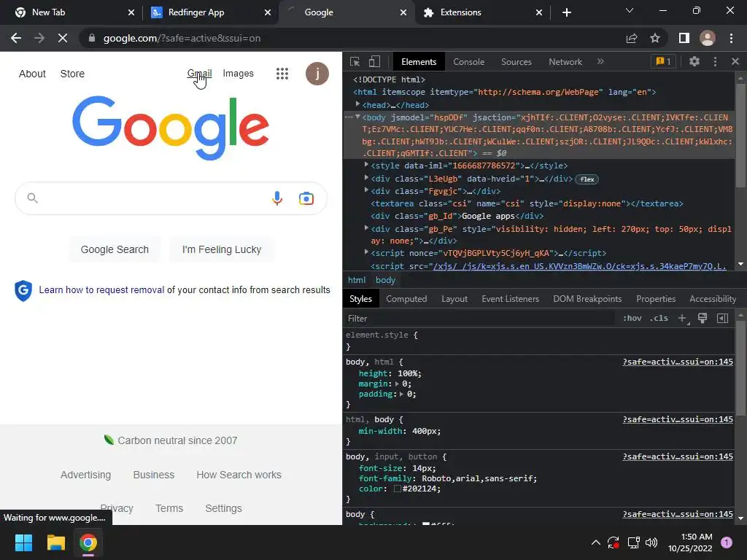
Task: Click the I'm Feeling Lucky button
Action: pos(222,249)
